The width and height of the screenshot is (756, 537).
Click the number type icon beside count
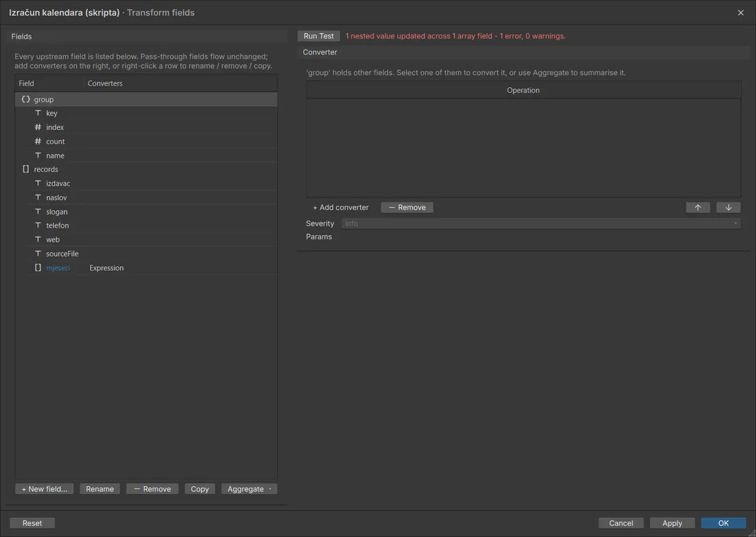tap(38, 142)
